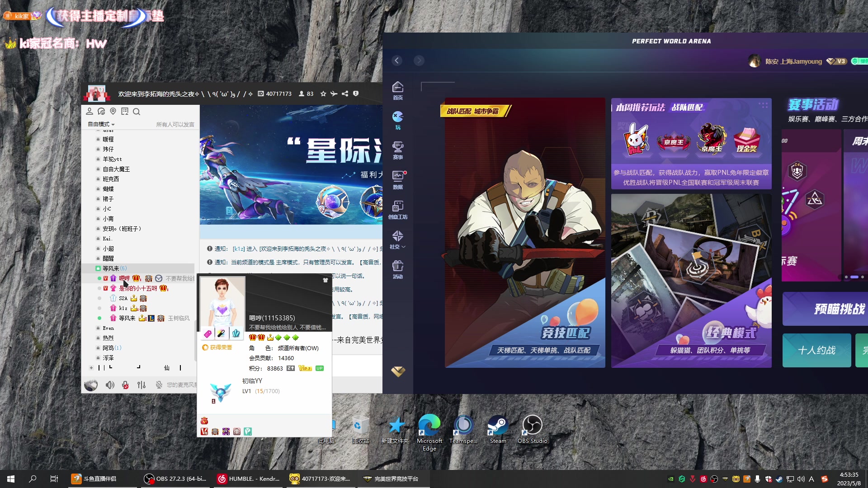The width and height of the screenshot is (868, 488).
Task: Open the Windows Start menu
Action: 11,479
